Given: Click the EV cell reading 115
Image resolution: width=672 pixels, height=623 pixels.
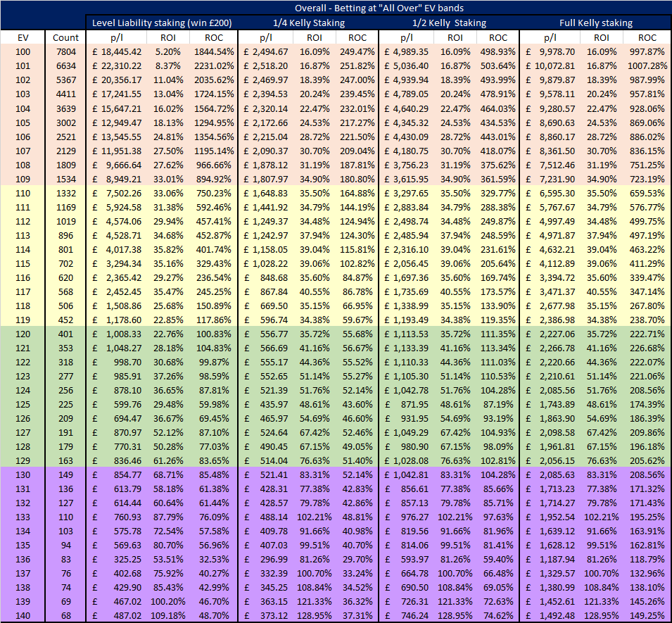Looking at the screenshot, I should point(23,264).
